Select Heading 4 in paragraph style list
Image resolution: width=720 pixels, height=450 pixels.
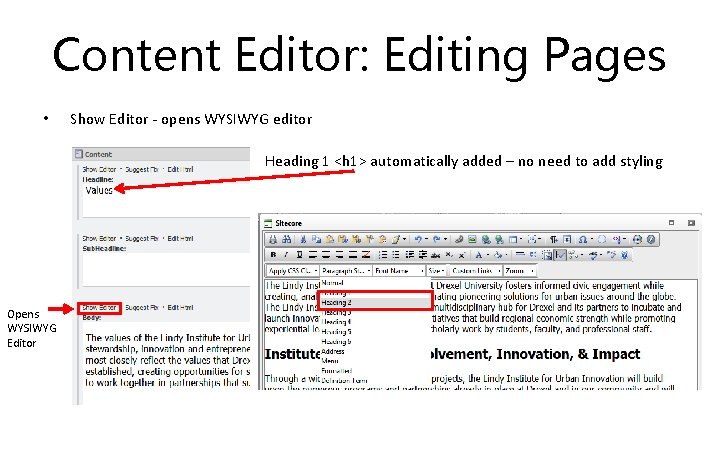[x=337, y=322]
